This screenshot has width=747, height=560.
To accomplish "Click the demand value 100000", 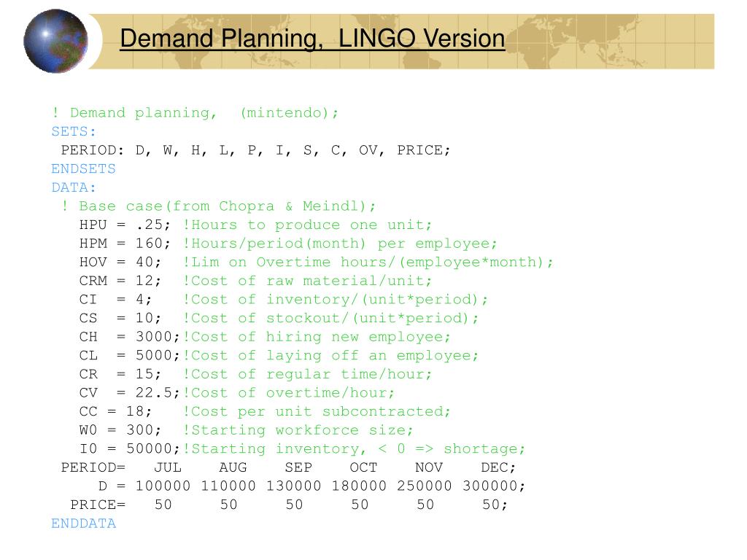I will (163, 486).
